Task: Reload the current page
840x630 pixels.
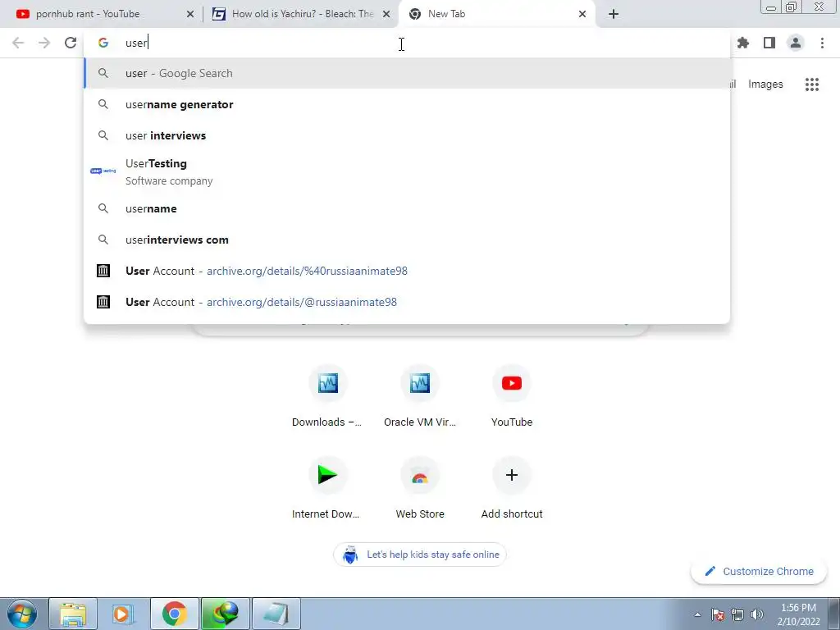Action: [71, 43]
